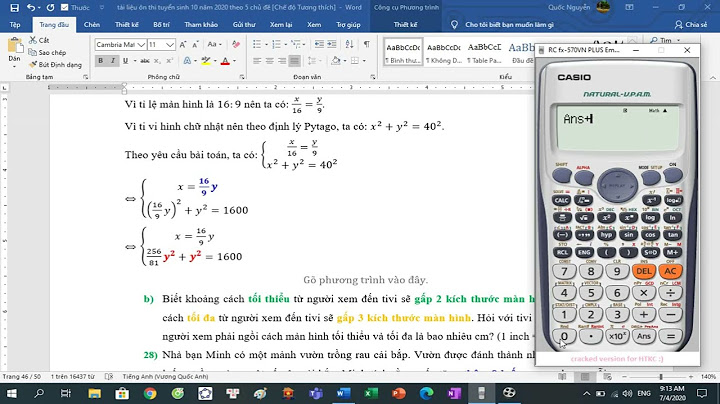Click the Sort (A-Z) icon
This screenshot has width=720, height=404.
349,44
